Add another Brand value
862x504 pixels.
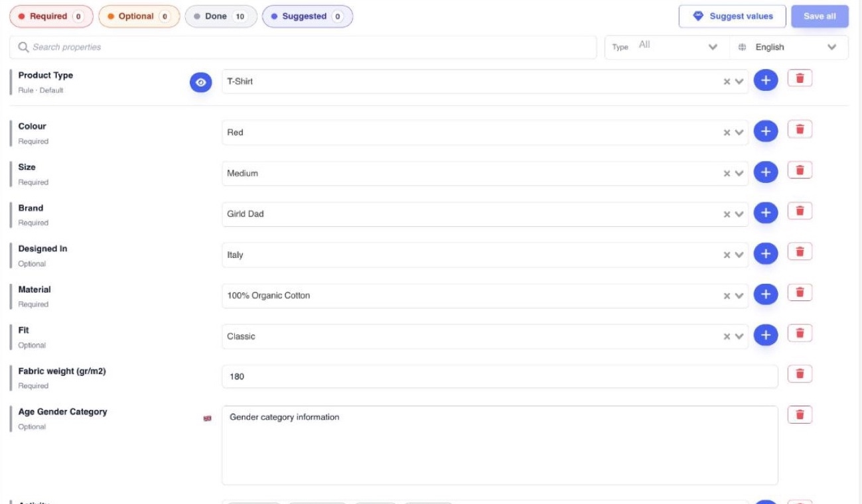click(765, 214)
